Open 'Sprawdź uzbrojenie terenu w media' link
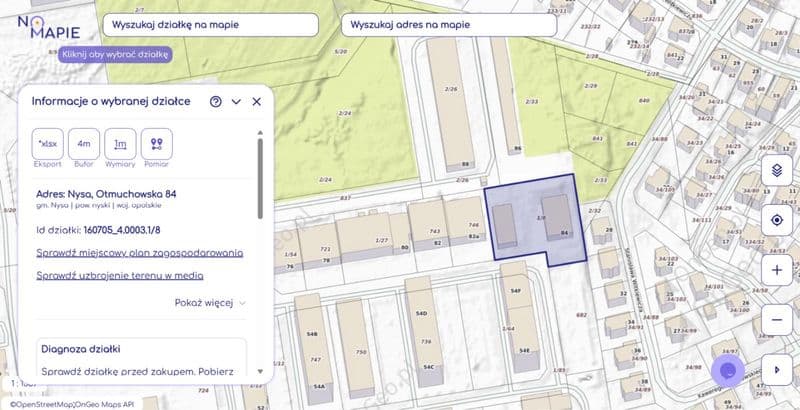 point(120,275)
